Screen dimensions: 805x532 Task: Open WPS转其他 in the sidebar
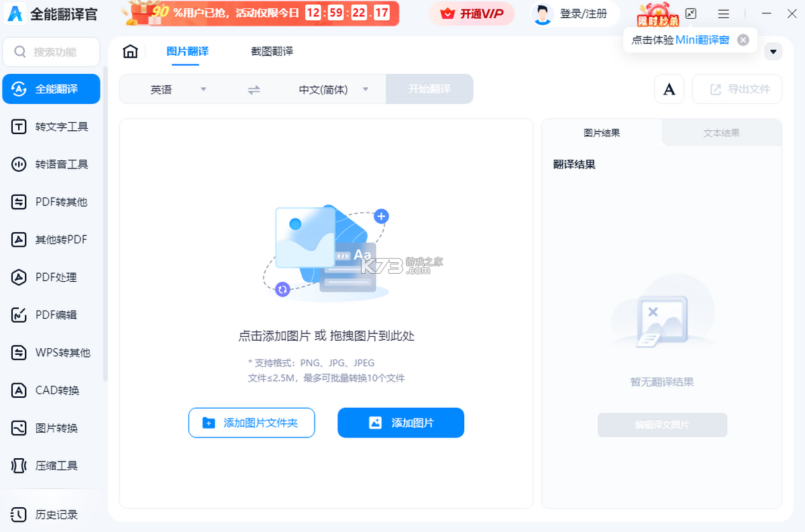(51, 352)
